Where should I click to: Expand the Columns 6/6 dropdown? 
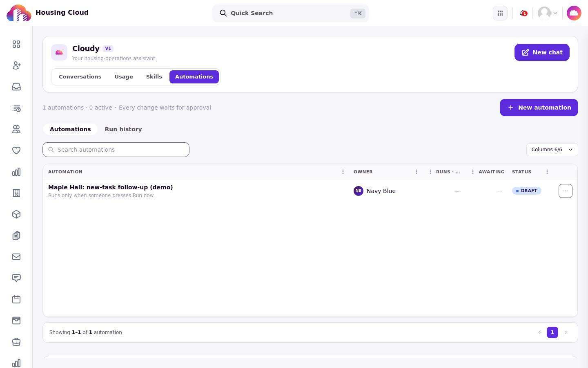(x=552, y=150)
